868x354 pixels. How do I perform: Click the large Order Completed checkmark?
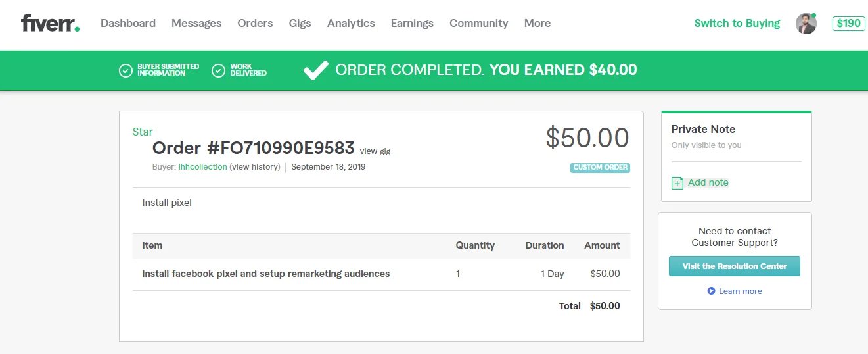315,70
